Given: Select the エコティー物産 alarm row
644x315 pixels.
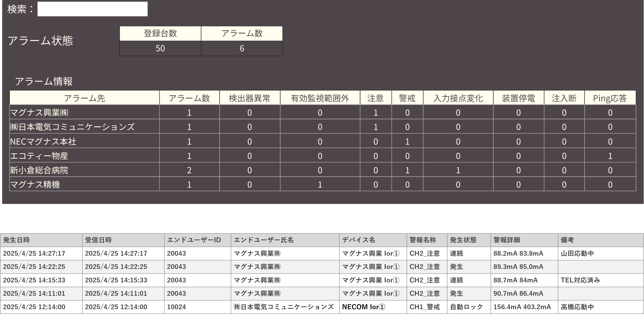Looking at the screenshot, I should click(322, 155).
